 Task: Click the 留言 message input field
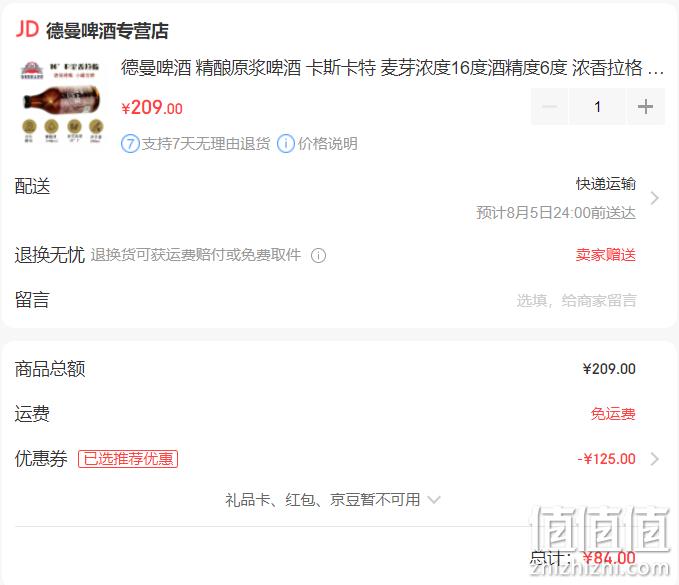pyautogui.click(x=576, y=300)
